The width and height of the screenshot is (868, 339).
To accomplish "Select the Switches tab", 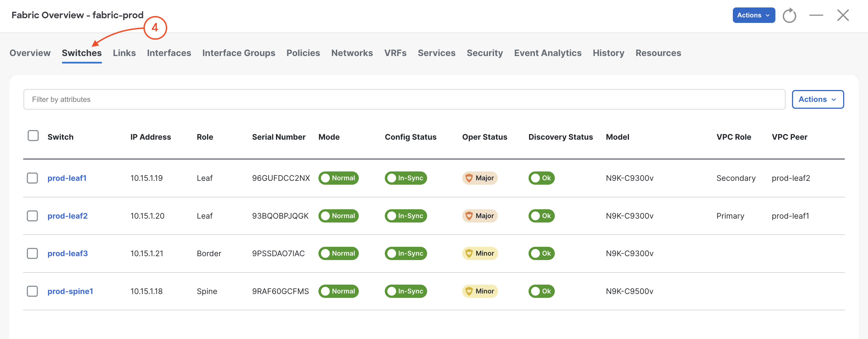I will tap(82, 53).
